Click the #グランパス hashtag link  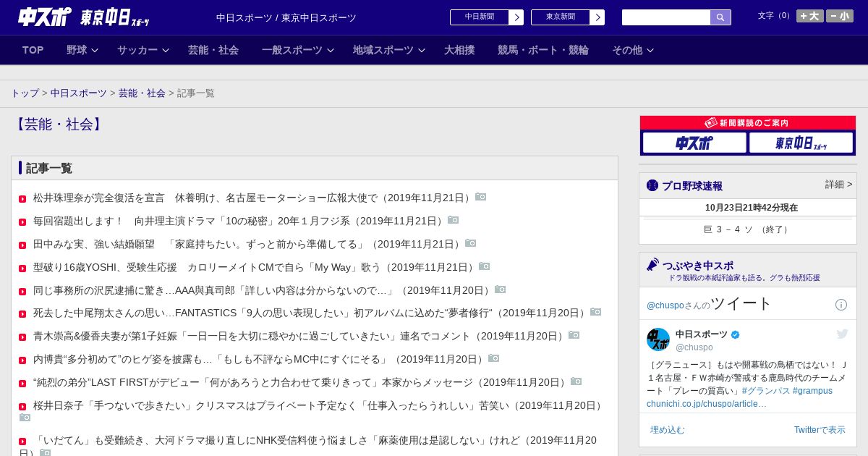766,391
